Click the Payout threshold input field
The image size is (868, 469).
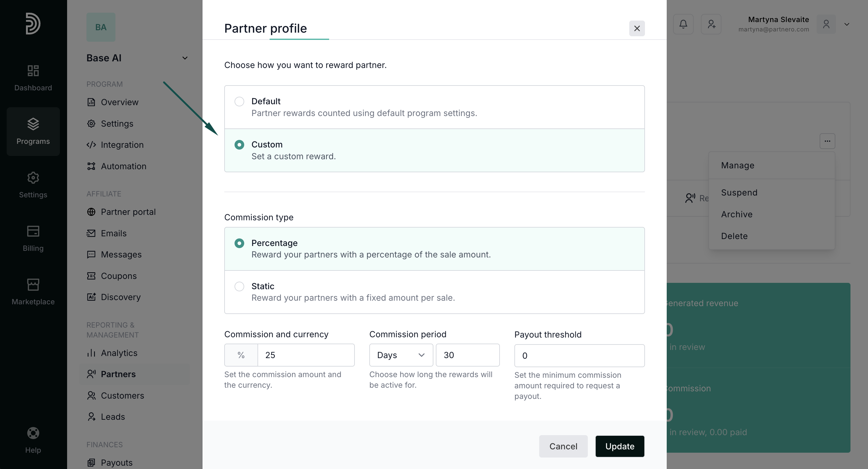[x=579, y=355]
